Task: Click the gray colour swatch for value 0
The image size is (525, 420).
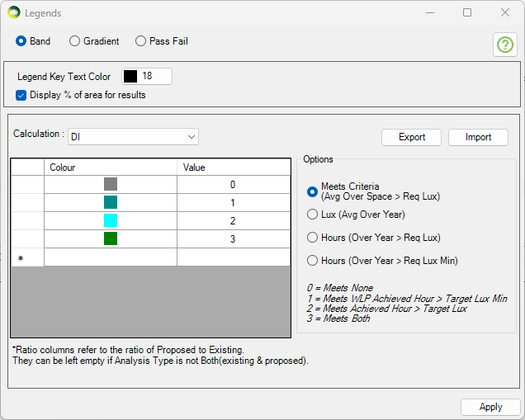Action: 111,185
